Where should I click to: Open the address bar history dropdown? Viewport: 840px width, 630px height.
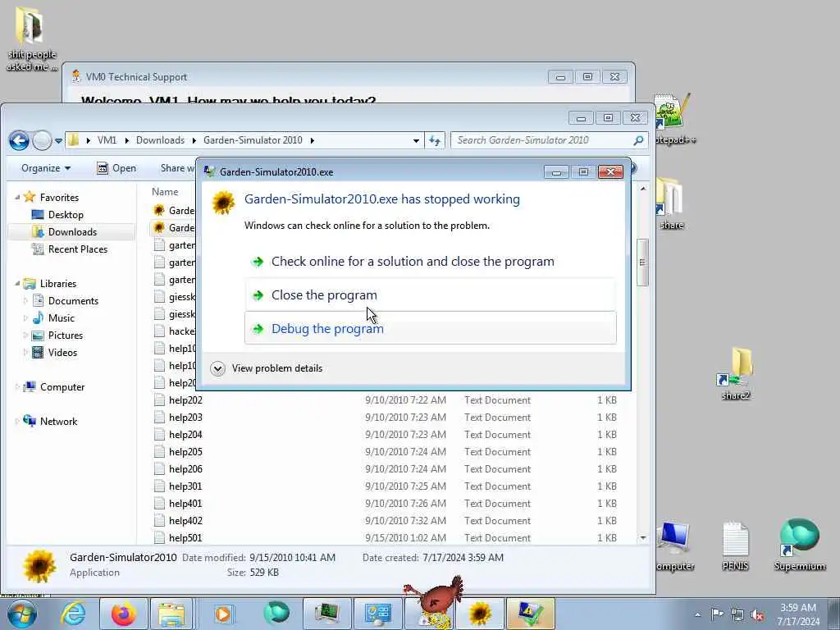(x=416, y=141)
